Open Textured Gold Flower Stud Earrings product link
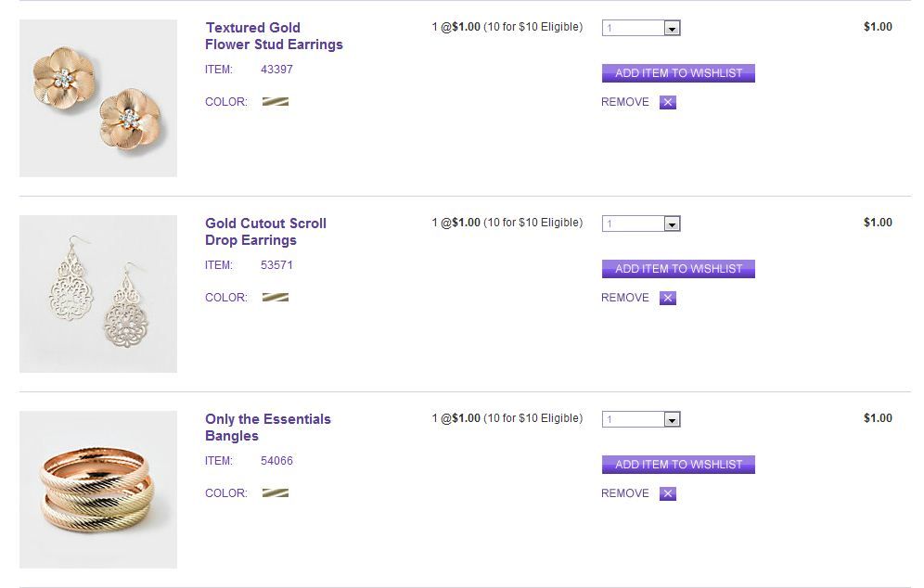The image size is (924, 588). point(274,36)
